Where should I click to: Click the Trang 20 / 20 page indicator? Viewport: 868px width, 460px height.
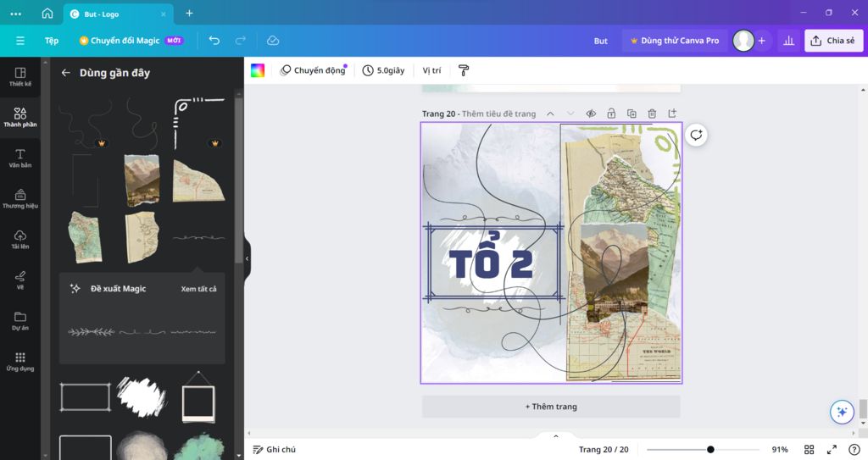pyautogui.click(x=604, y=450)
